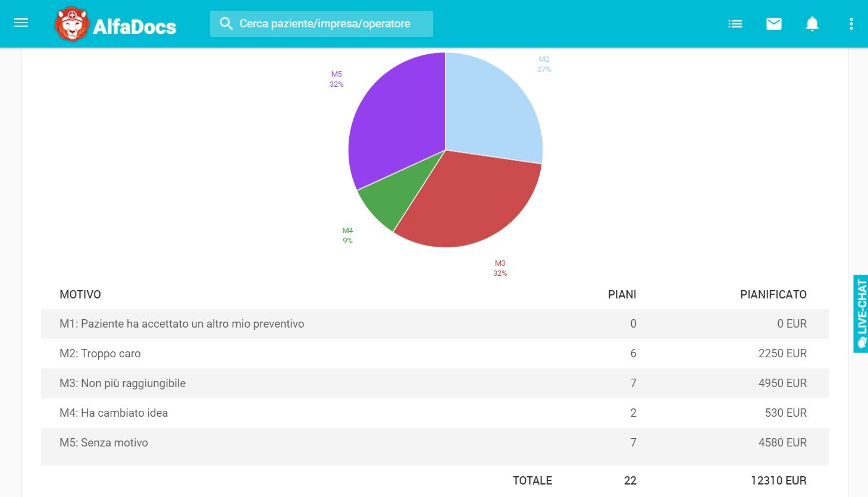Viewport: 868px width, 497px height.
Task: Open the hamburger navigation menu
Action: pyautogui.click(x=21, y=23)
